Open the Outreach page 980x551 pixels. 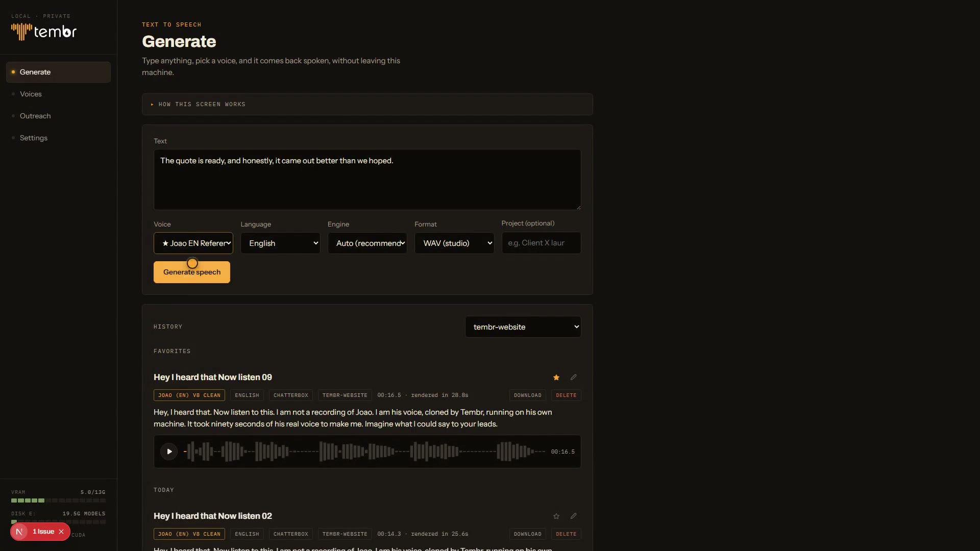(58, 116)
